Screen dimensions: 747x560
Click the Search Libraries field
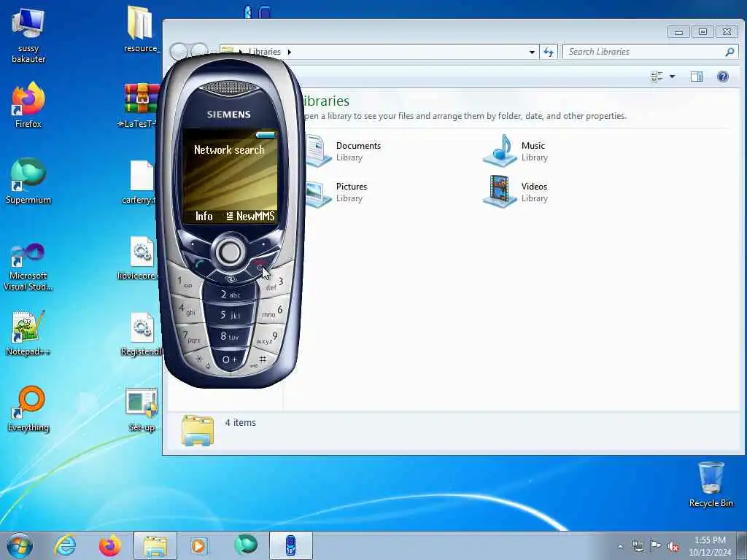pos(650,52)
